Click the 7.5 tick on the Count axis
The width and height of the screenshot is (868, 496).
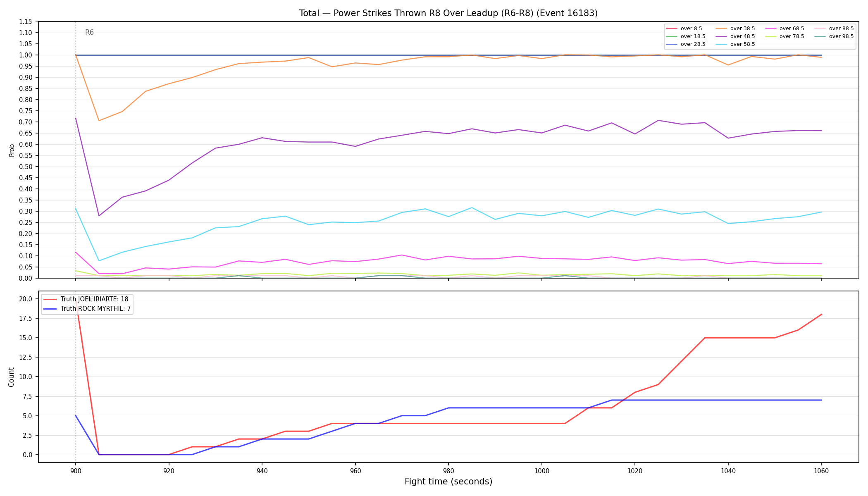point(28,396)
